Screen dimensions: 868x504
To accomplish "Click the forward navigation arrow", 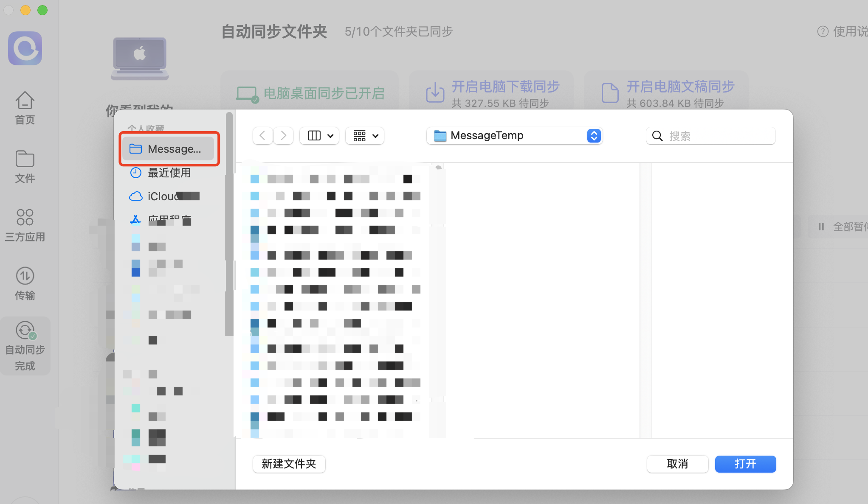I will [283, 136].
